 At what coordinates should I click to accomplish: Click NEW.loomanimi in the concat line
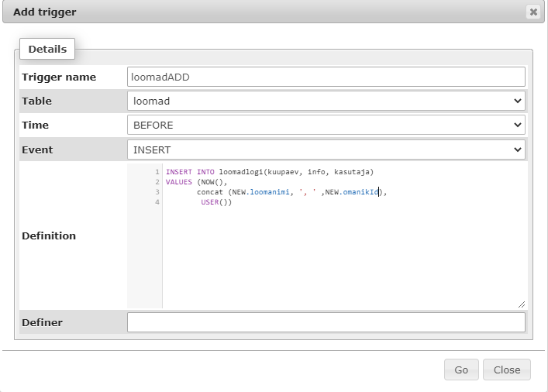click(x=260, y=192)
